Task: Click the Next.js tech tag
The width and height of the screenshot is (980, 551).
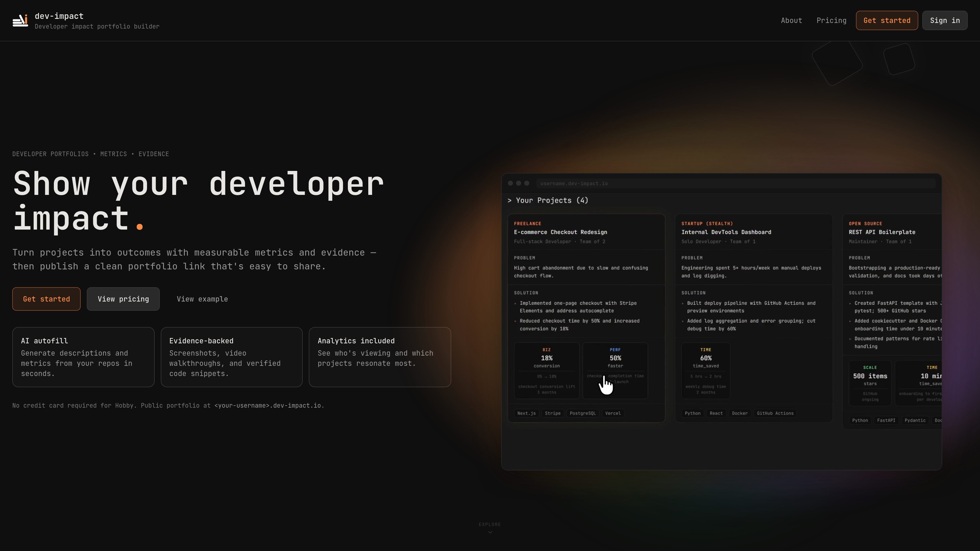Action: coord(526,413)
